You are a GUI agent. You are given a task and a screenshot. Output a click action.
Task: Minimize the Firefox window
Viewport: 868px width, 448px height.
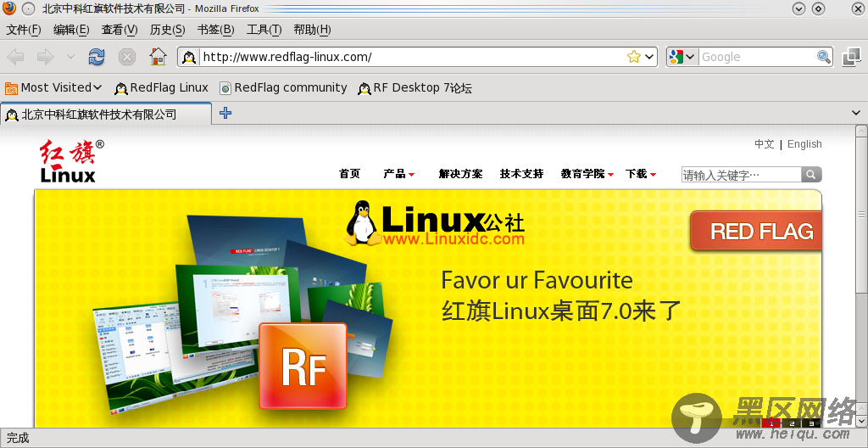click(798, 8)
